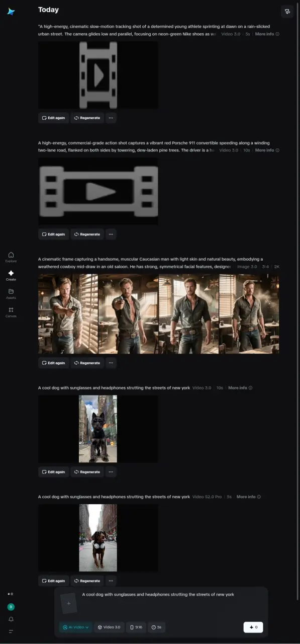
Task: Open the black dog Video 3.0 thumbnail
Action: (x=98, y=429)
